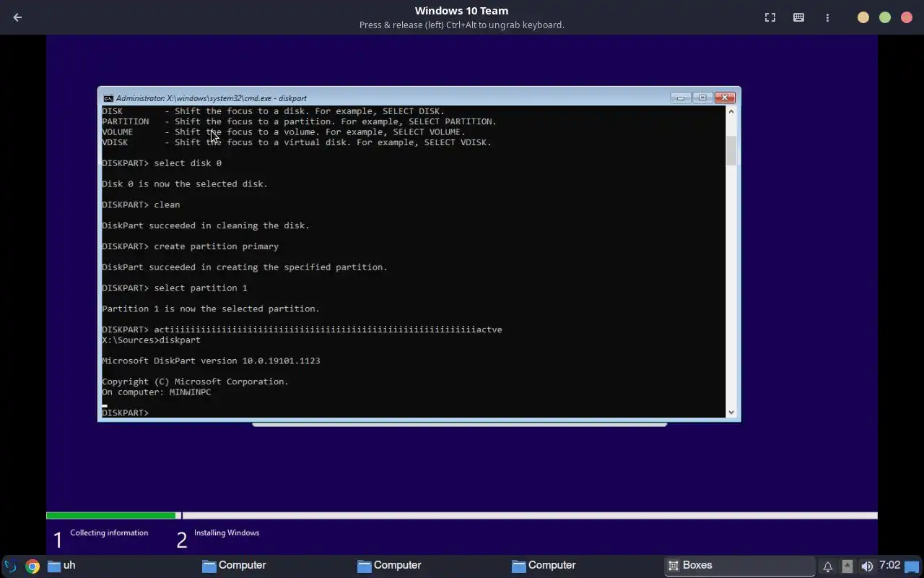Maximize the cmd.exe diskpart window
This screenshot has height=578, width=924.
[702, 98]
